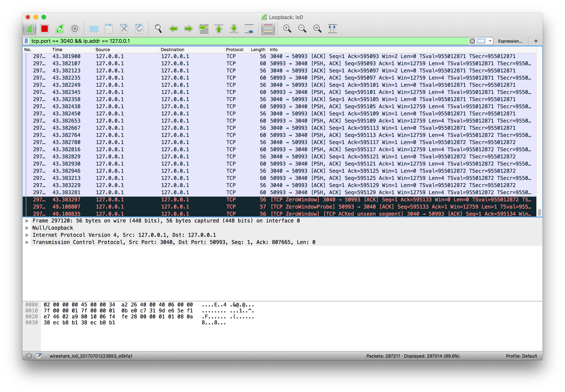Start capturing packets with the shark fin icon
The height and width of the screenshot is (392, 565).
[x=30, y=29]
